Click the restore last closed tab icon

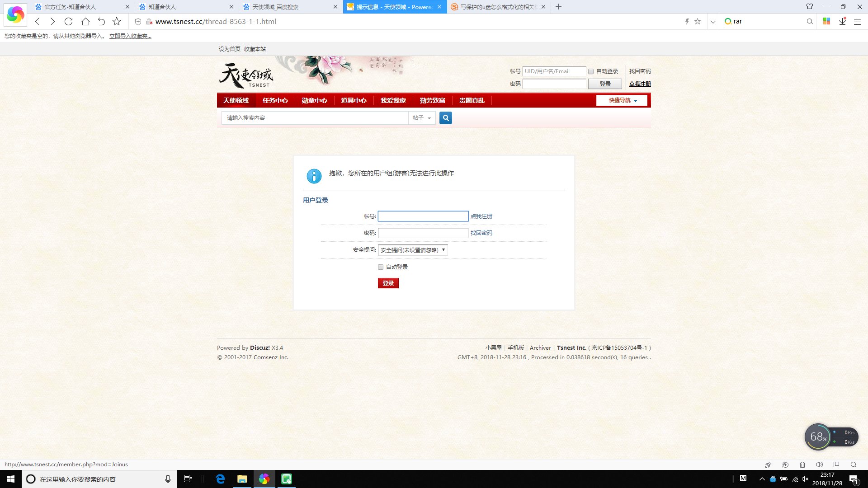[101, 21]
